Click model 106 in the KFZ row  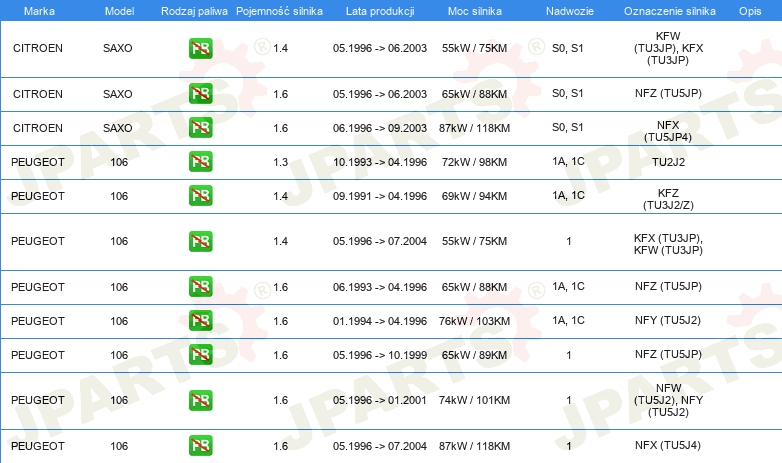point(119,196)
